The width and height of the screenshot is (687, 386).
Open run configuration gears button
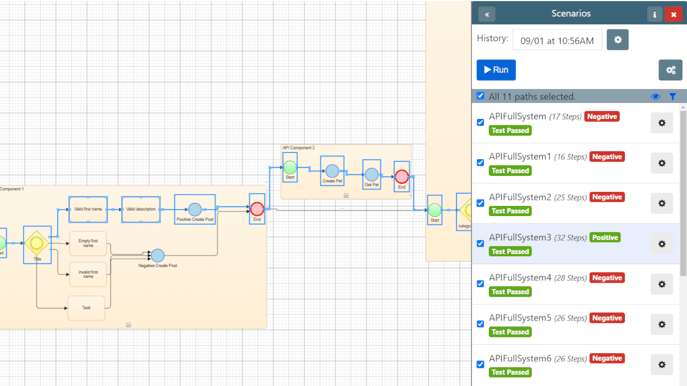[670, 70]
